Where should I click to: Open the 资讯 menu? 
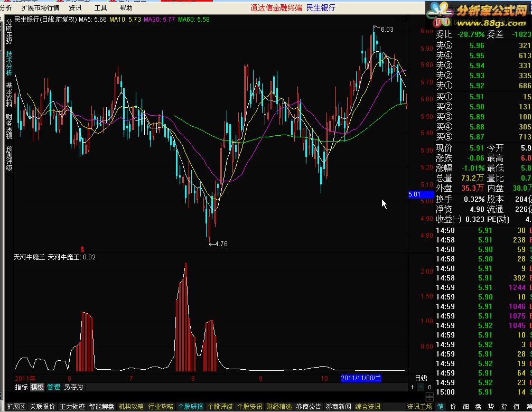tap(75, 7)
